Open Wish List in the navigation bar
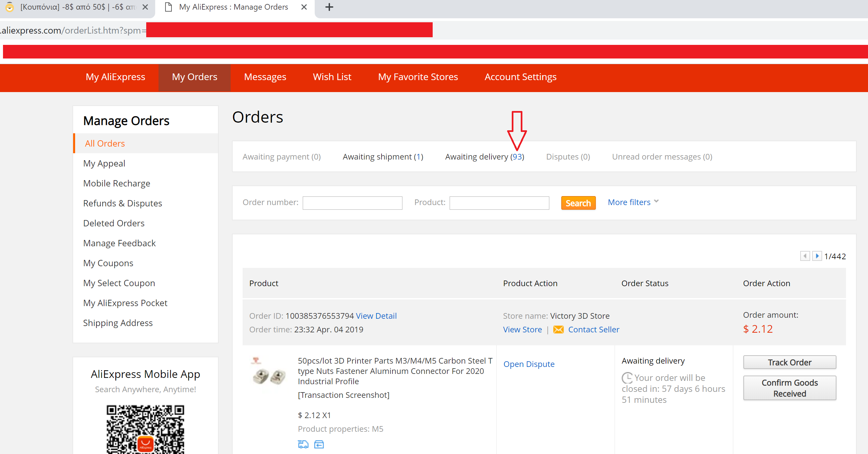 coord(332,77)
